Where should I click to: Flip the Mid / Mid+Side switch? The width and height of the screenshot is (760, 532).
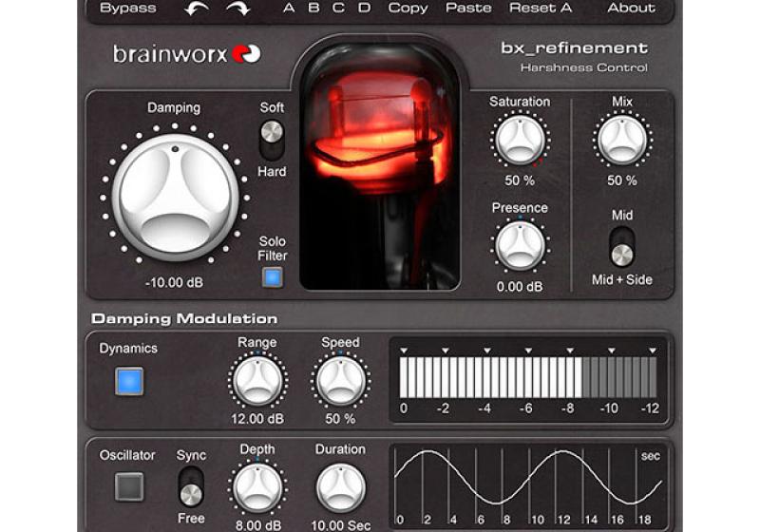(x=622, y=247)
